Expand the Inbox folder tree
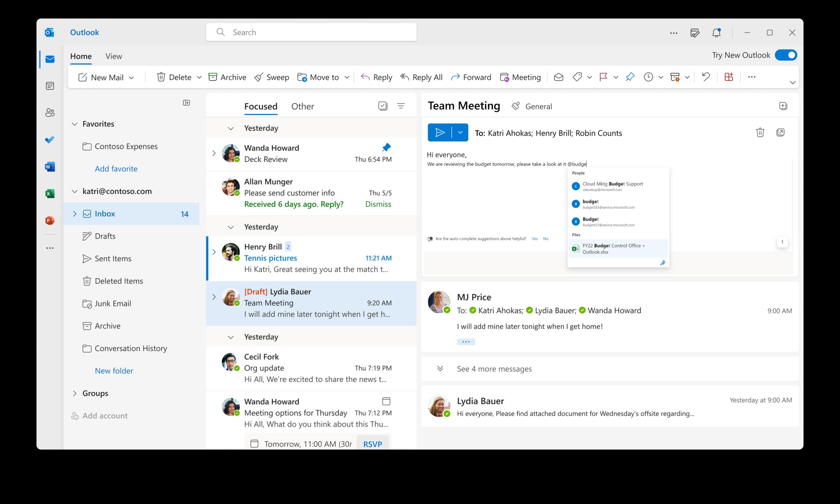 click(75, 214)
